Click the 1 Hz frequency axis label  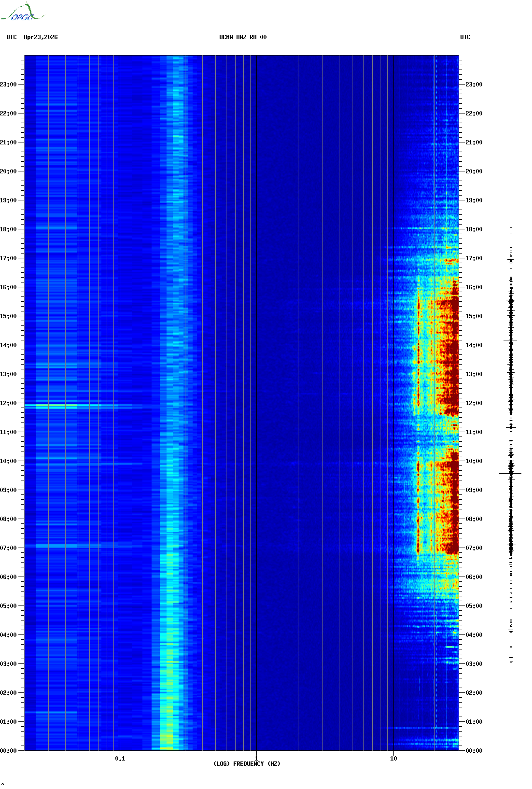pos(256,759)
